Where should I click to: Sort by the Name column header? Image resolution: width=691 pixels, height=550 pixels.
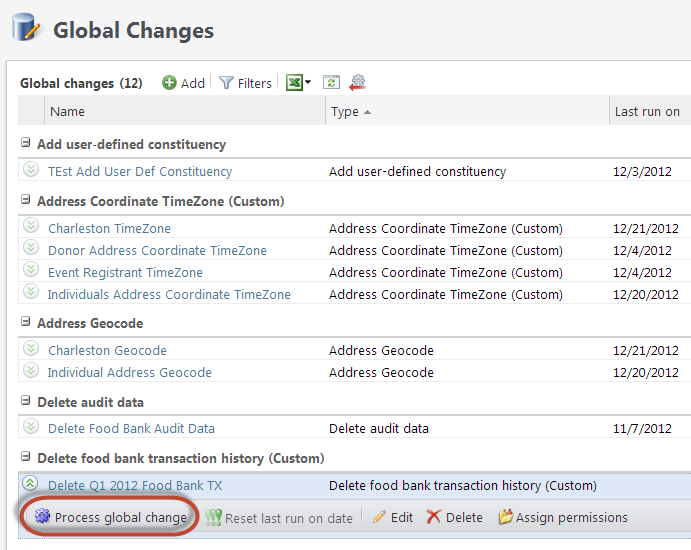point(68,111)
